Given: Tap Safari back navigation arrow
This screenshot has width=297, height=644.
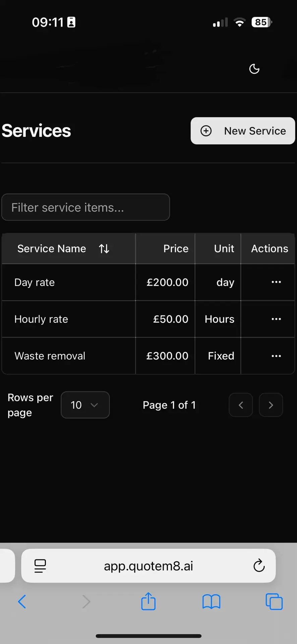Looking at the screenshot, I should pos(22,601).
